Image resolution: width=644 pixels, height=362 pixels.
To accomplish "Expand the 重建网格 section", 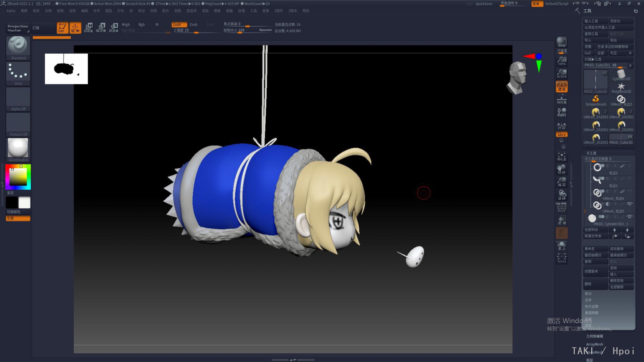I will pos(591,313).
